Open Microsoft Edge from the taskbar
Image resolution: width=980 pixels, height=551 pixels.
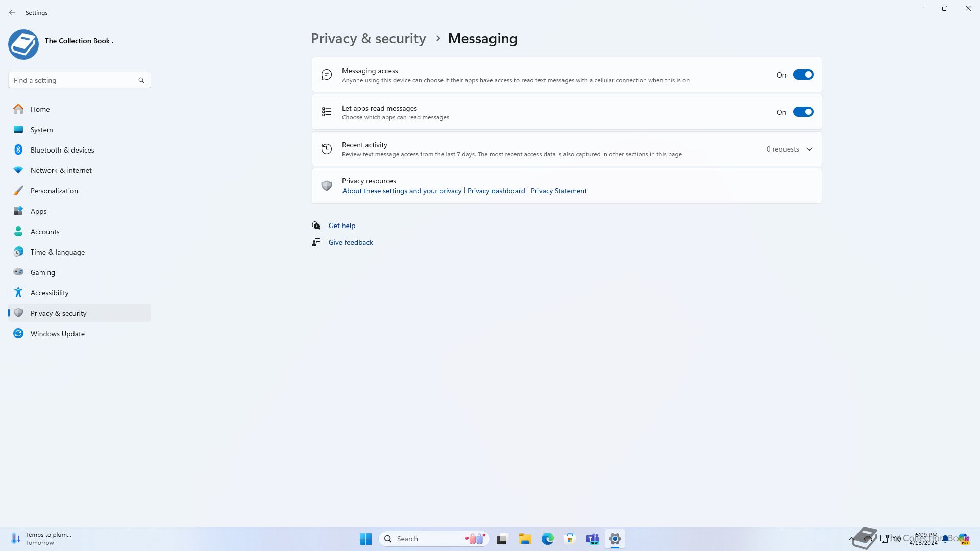[548, 539]
